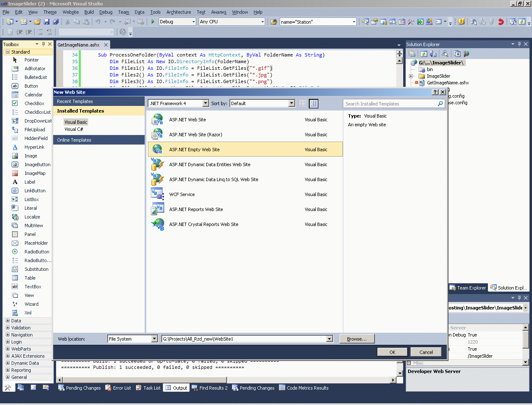Open the Build menu
The height and width of the screenshot is (405, 532).
[89, 12]
